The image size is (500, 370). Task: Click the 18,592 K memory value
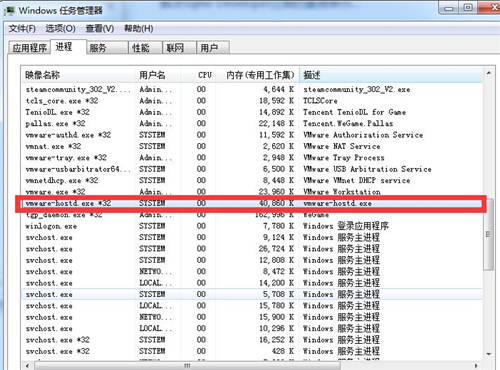(276, 101)
